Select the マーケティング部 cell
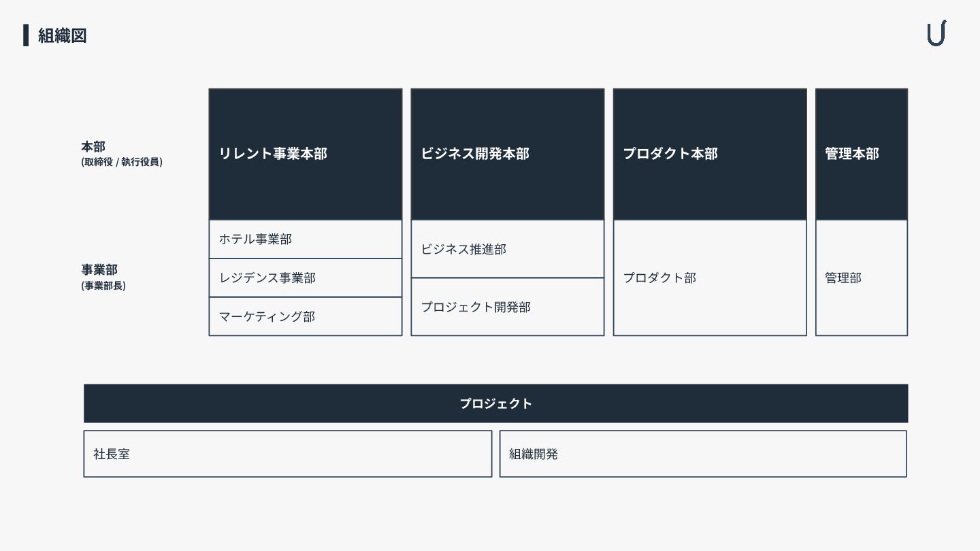This screenshot has width=980, height=551. pos(305,316)
